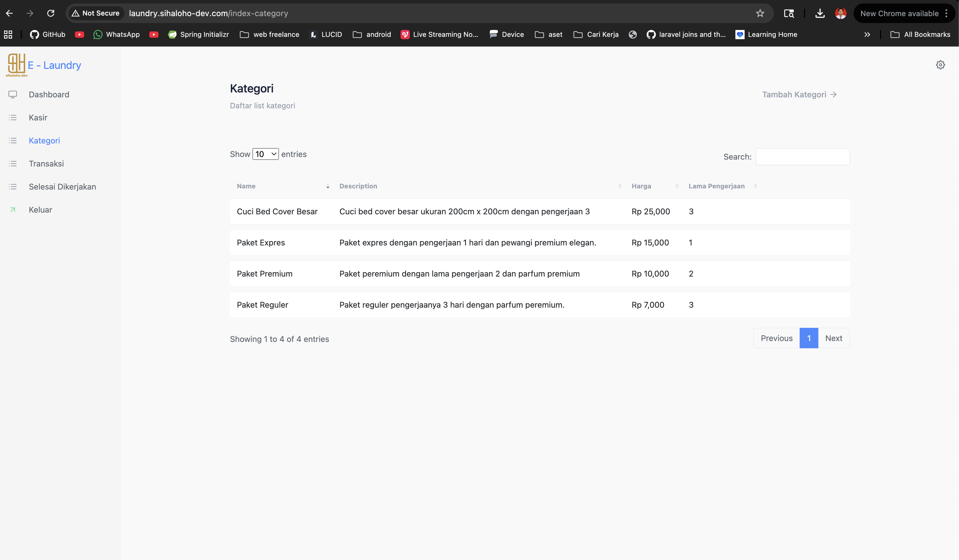Click the Rp 7,000 price cell
This screenshot has height=560, width=959.
point(648,305)
